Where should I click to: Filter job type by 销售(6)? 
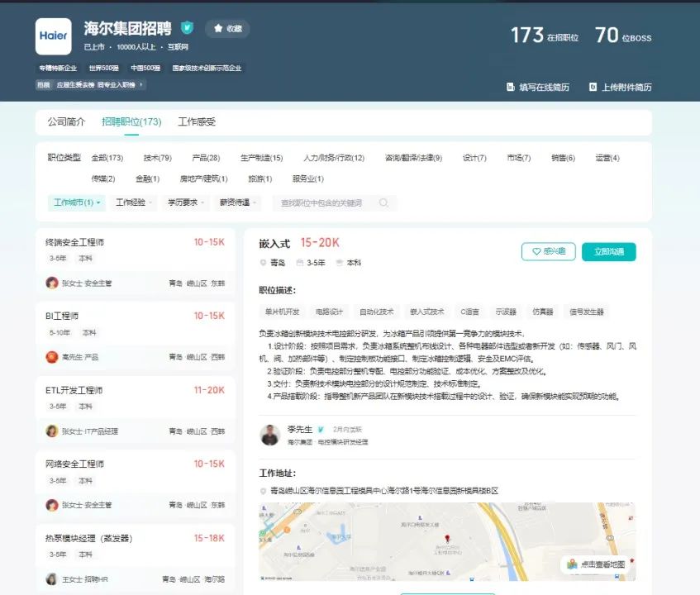564,158
